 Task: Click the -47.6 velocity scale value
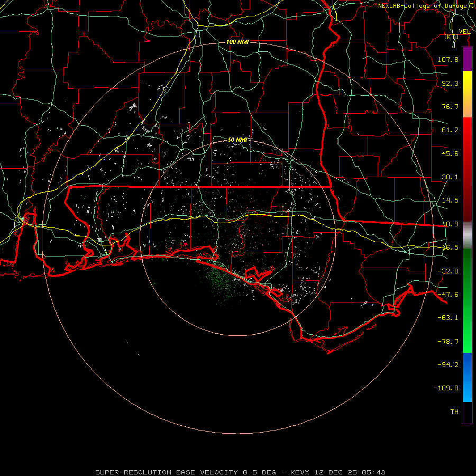pyautogui.click(x=448, y=295)
